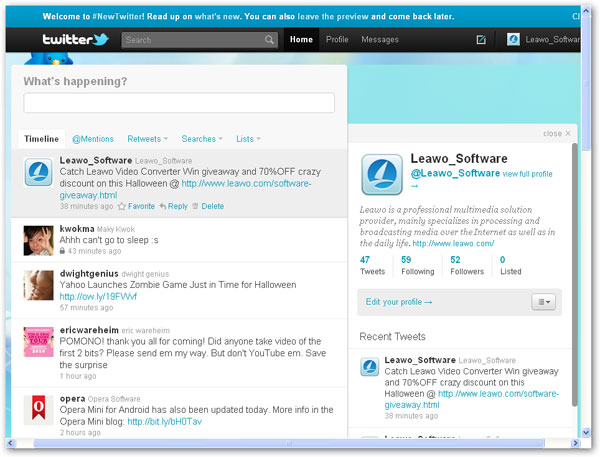Image resolution: width=600 pixels, height=457 pixels.
Task: Open the bit.ly/bH0Tav link
Action: coord(165,422)
